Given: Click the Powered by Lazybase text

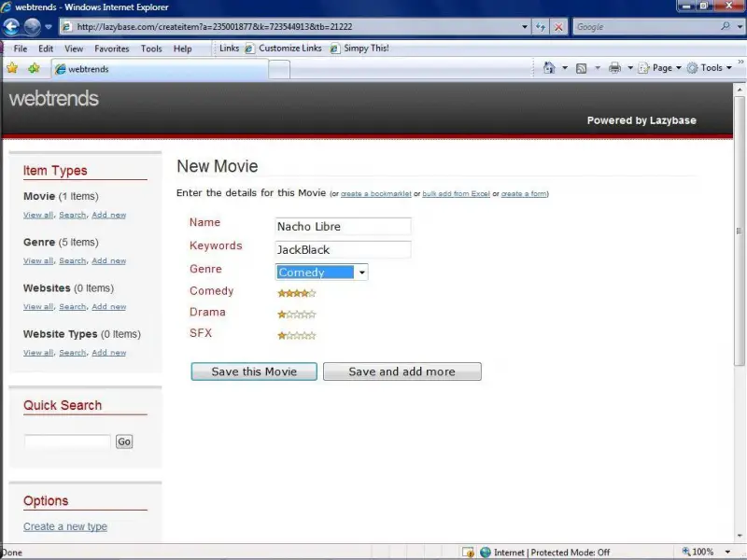Looking at the screenshot, I should point(641,120).
